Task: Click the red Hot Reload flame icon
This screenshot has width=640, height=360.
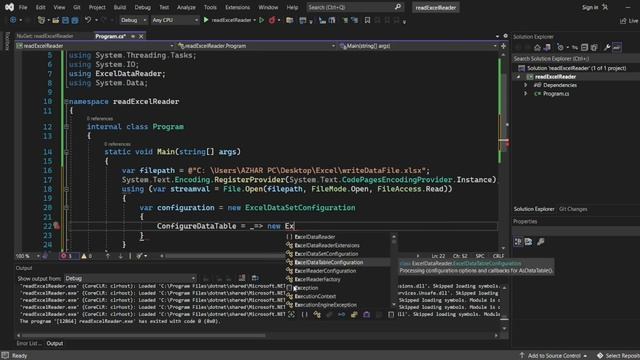Action: click(x=272, y=20)
